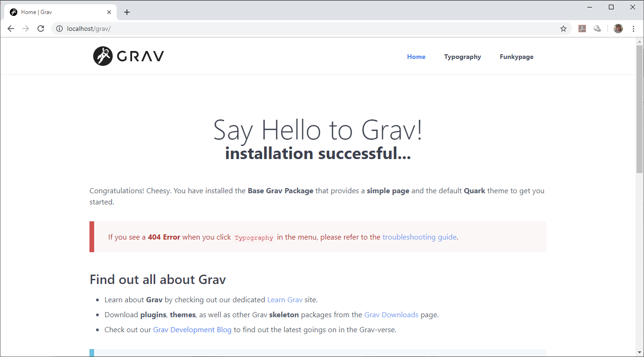The width and height of the screenshot is (644, 357).
Task: Click the page scrollbar up arrow
Action: [640, 42]
